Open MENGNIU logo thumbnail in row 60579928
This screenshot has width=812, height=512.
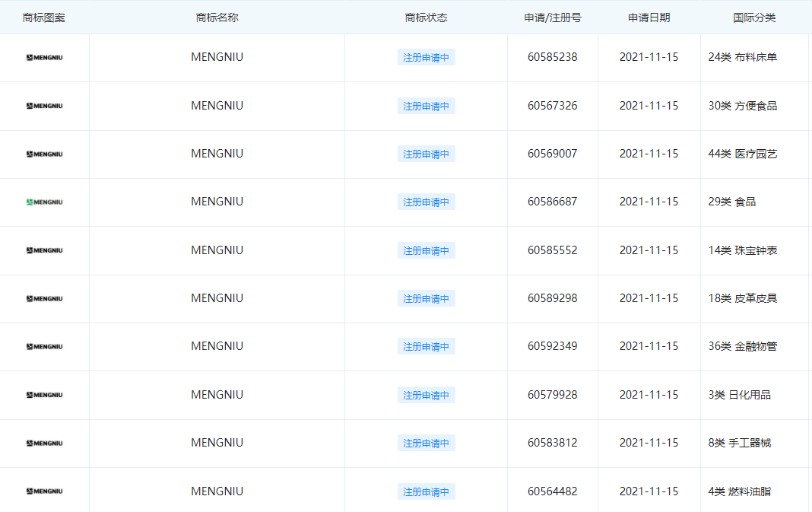coord(45,395)
